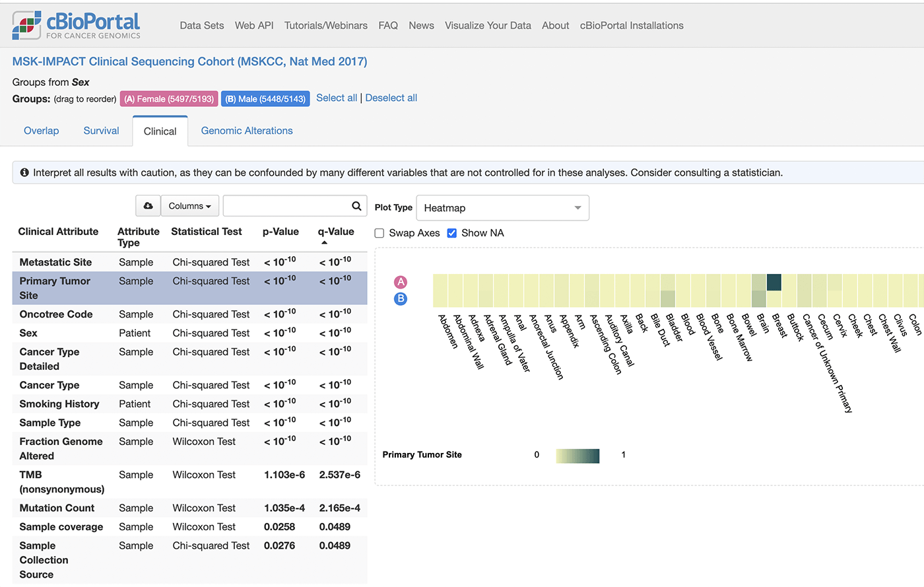Select the Smoking History table row
The image size is (924, 587).
tap(189, 404)
